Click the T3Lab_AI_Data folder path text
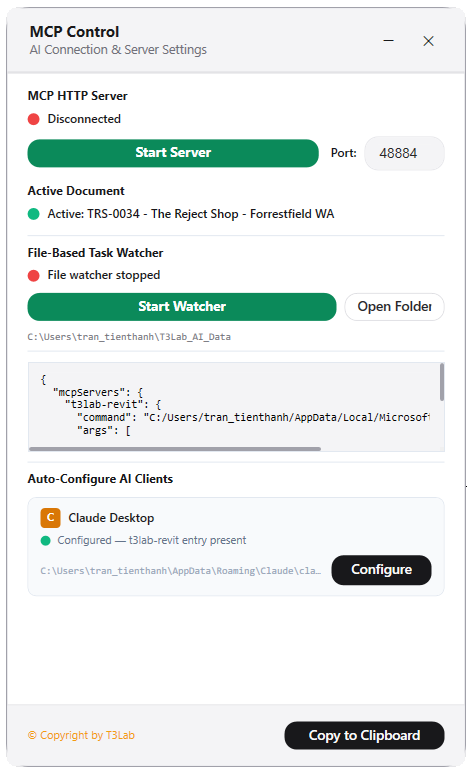The height and width of the screenshot is (775, 471). click(129, 337)
